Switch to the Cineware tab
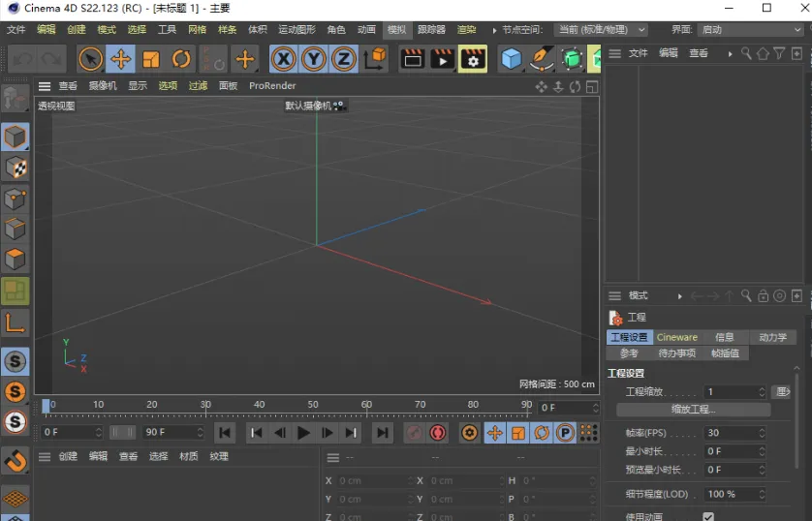Viewport: 812px width, 521px height. coord(676,337)
